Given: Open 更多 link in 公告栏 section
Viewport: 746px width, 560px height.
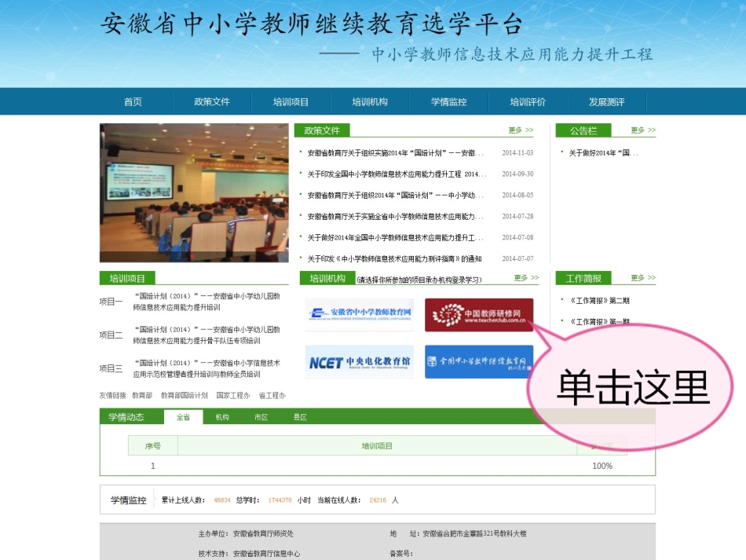Looking at the screenshot, I should pyautogui.click(x=643, y=130).
